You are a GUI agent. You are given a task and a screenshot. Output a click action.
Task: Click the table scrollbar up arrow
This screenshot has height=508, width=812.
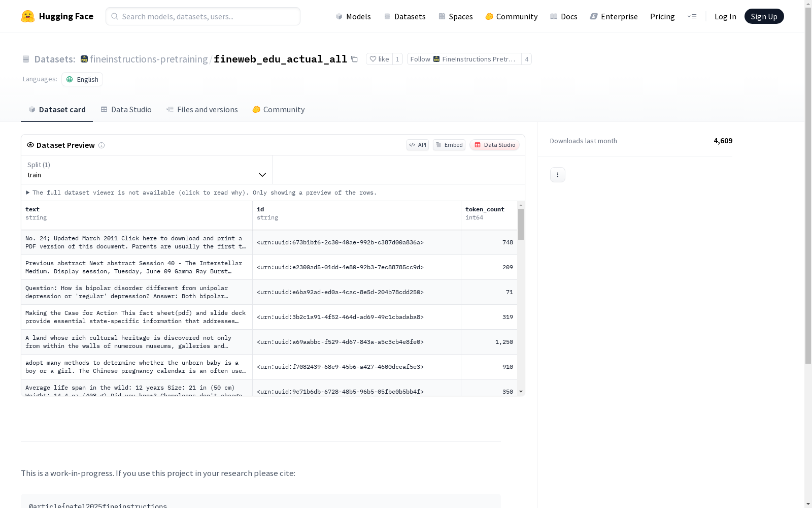(x=521, y=205)
